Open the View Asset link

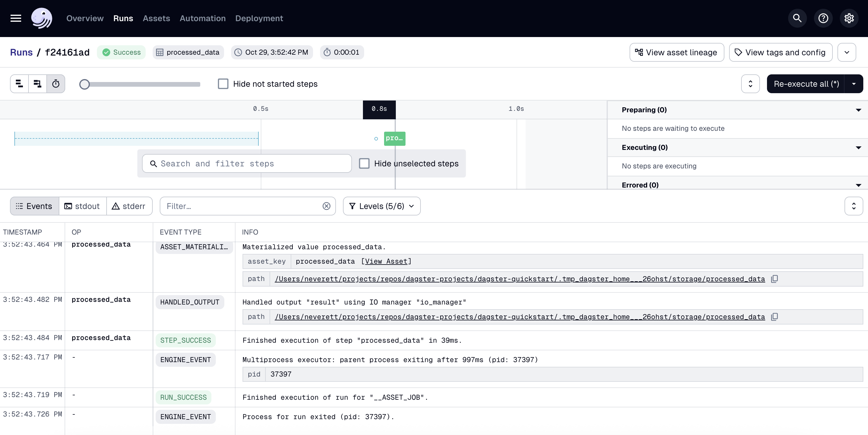(x=386, y=261)
